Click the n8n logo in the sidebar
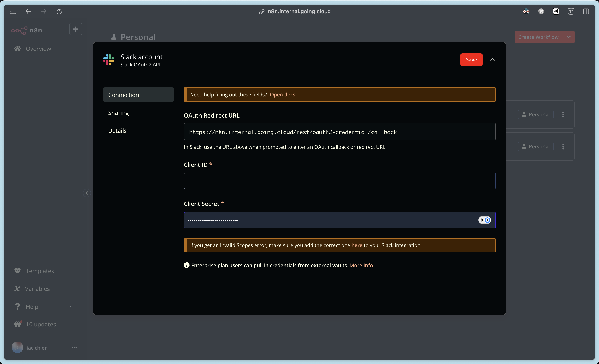The image size is (599, 364). (x=27, y=30)
